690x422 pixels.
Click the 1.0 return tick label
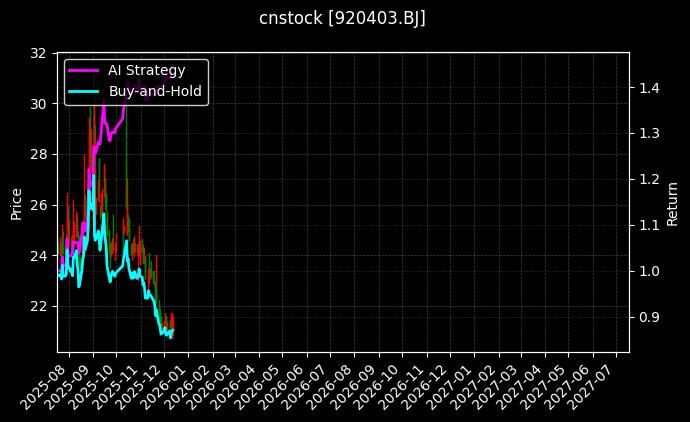pyautogui.click(x=649, y=271)
